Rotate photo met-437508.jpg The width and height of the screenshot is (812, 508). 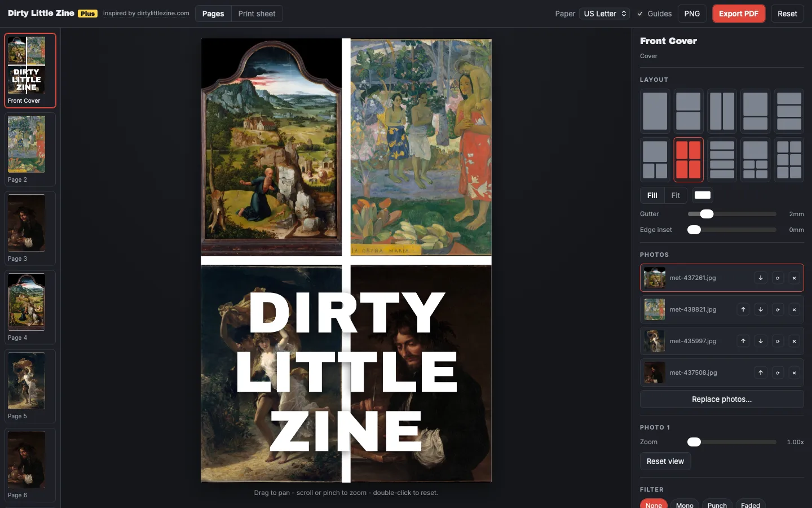[778, 373]
